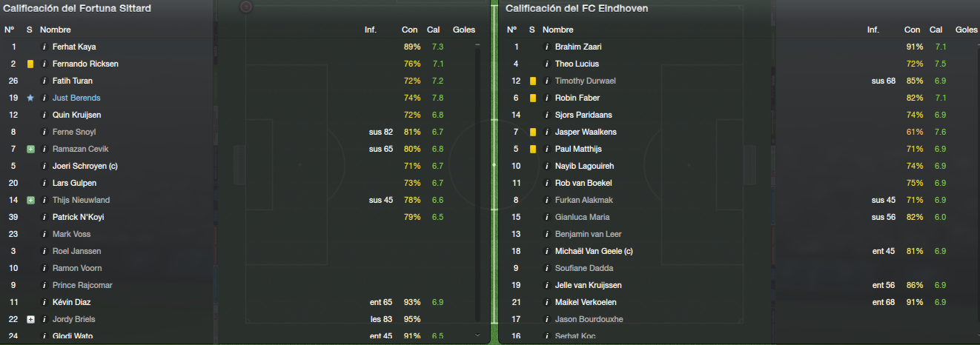The image size is (980, 345).
Task: Open Just Berends player profile
Action: tap(76, 98)
